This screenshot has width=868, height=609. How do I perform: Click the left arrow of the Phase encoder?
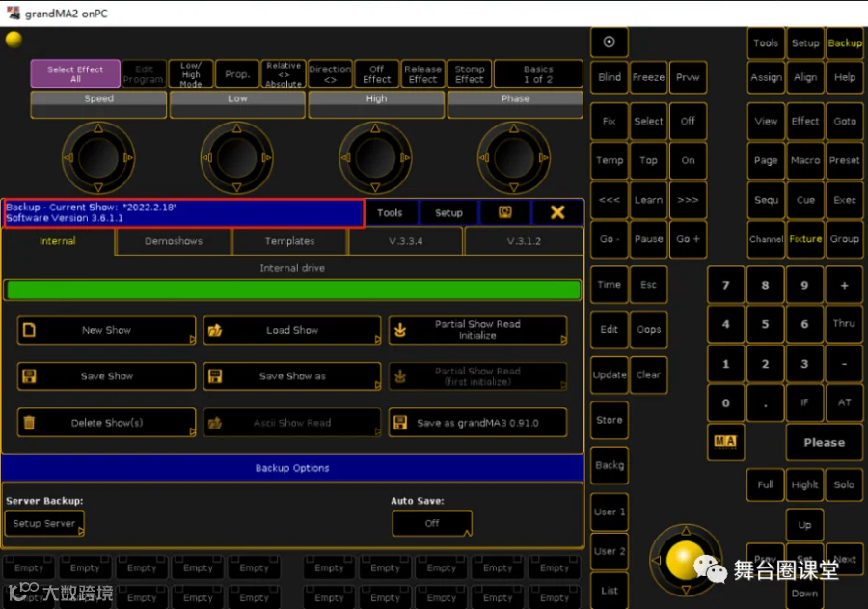[x=484, y=158]
